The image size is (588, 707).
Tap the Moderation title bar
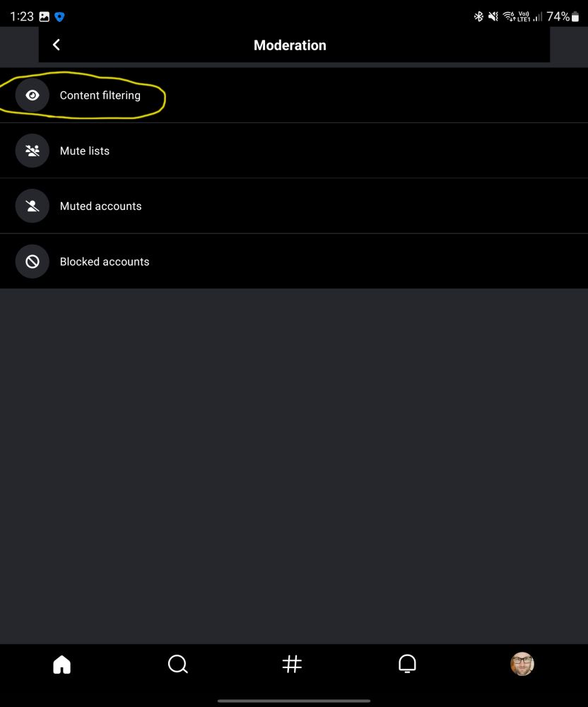pos(290,45)
